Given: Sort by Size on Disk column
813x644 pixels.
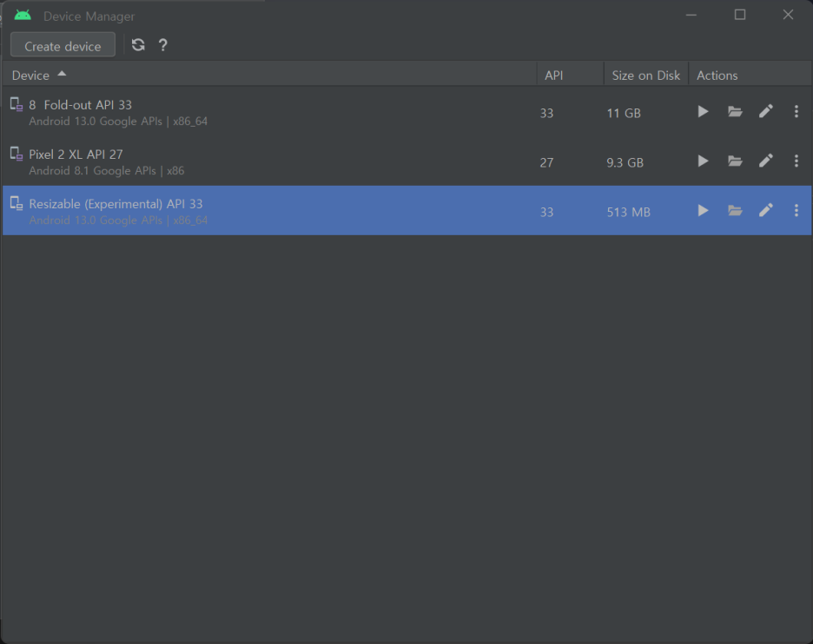Looking at the screenshot, I should 645,75.
